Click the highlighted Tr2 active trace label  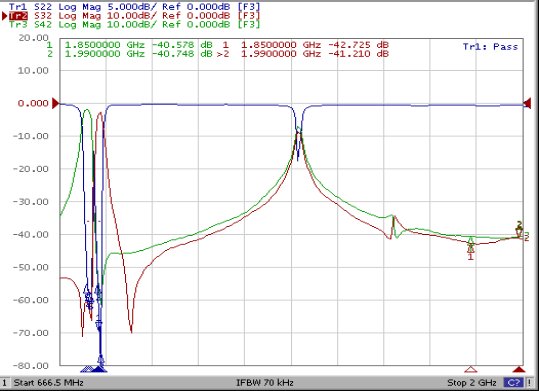(18, 16)
